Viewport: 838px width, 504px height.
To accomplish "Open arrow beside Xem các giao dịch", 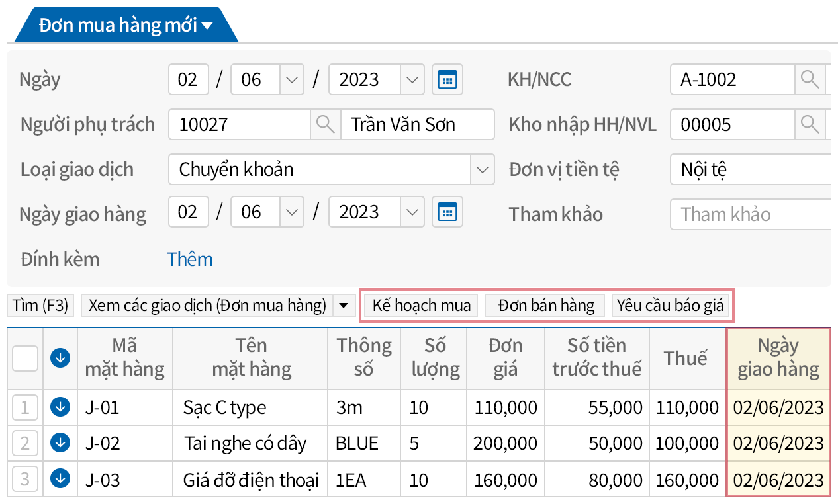I will (343, 306).
